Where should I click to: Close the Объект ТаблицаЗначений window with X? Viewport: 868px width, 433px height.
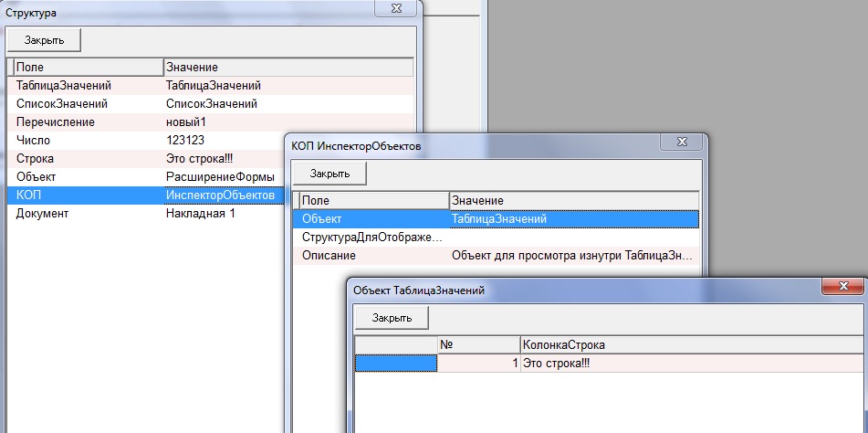pyautogui.click(x=843, y=288)
